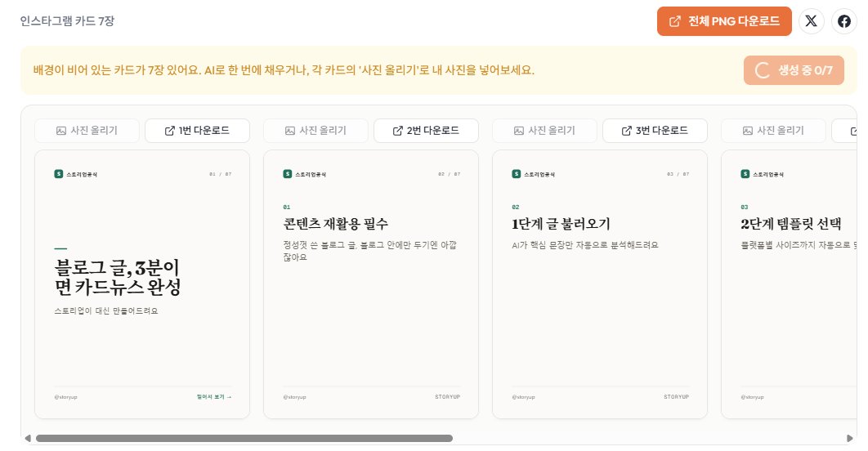Click the green S logo on card 4

[x=745, y=174]
